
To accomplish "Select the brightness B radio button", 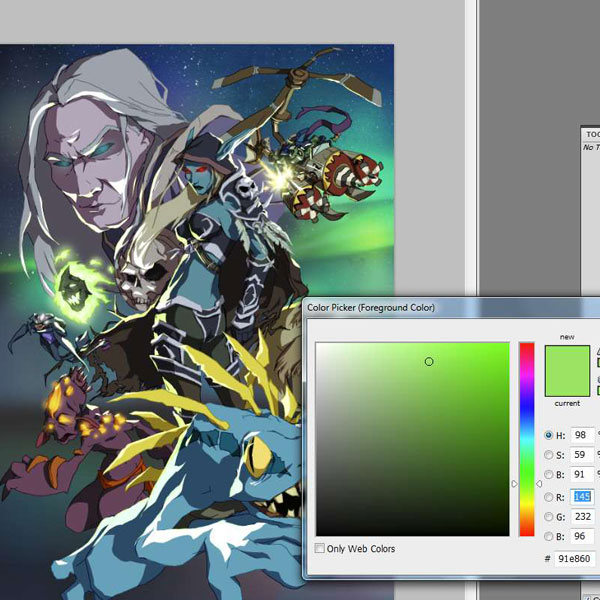I will point(548,474).
